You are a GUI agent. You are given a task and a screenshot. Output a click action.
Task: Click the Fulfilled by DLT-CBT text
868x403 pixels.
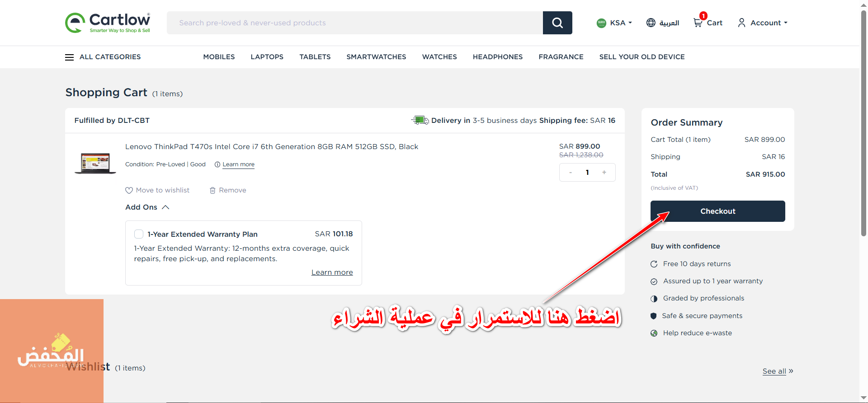click(x=112, y=121)
